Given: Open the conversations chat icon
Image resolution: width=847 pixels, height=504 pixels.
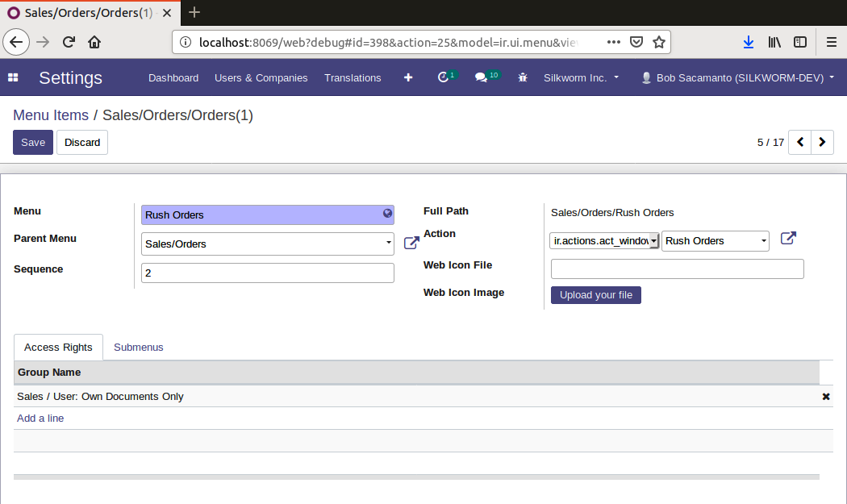Looking at the screenshot, I should [481, 77].
